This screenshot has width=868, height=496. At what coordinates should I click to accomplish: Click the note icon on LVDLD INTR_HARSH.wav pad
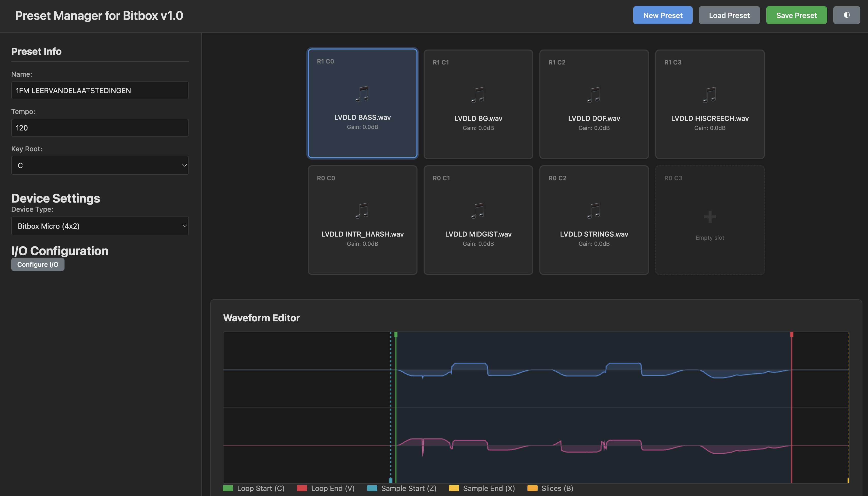(362, 210)
